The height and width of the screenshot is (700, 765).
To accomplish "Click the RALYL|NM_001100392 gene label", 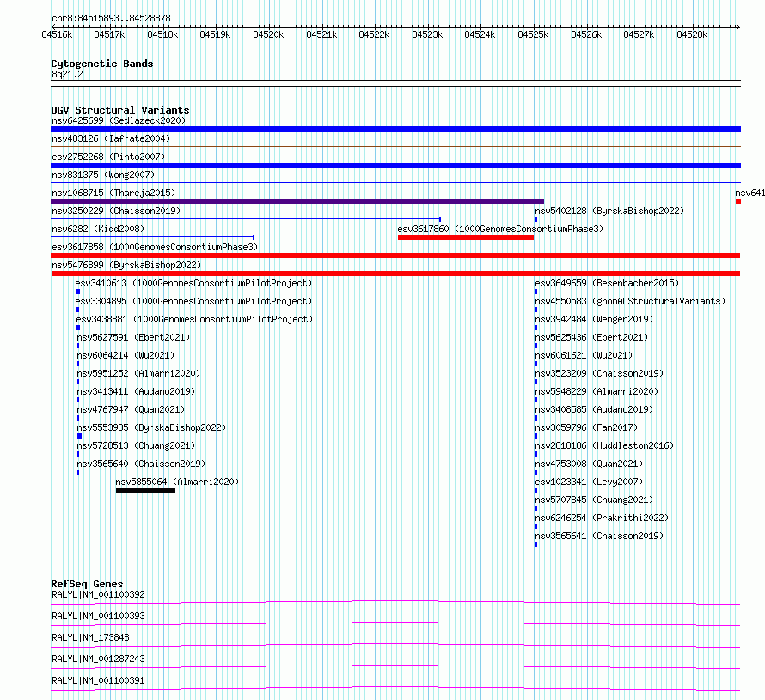I will [x=98, y=594].
